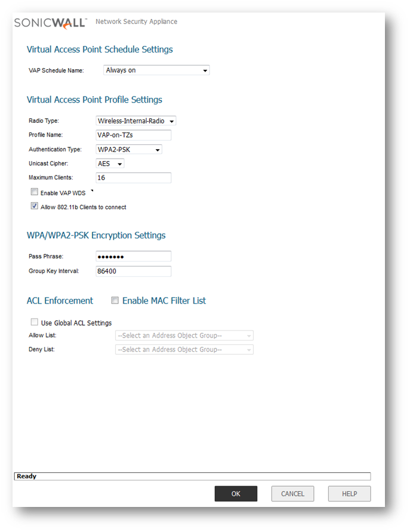410x532 pixels.
Task: Click the Profile Name text field
Action: 133,135
